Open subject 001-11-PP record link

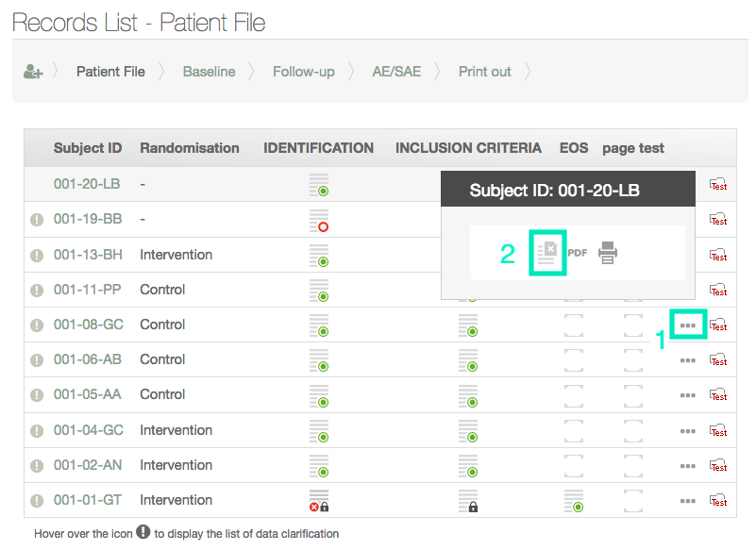tap(87, 290)
